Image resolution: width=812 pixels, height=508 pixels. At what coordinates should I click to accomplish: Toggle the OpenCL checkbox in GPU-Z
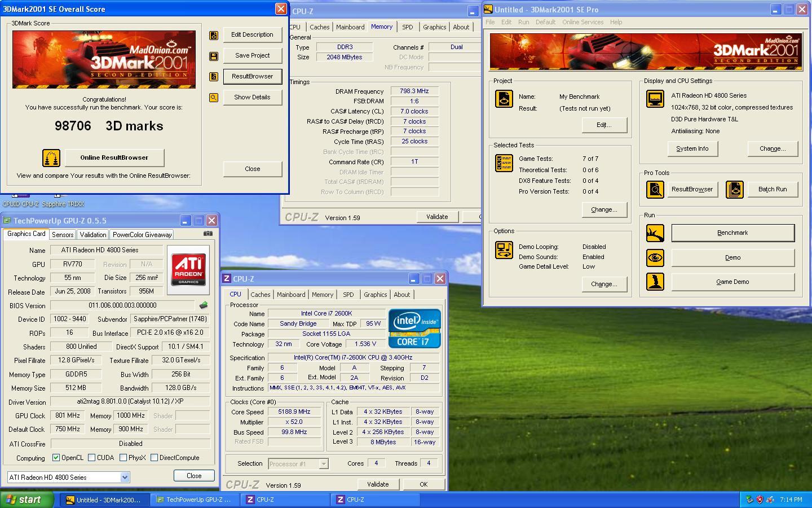coord(56,458)
